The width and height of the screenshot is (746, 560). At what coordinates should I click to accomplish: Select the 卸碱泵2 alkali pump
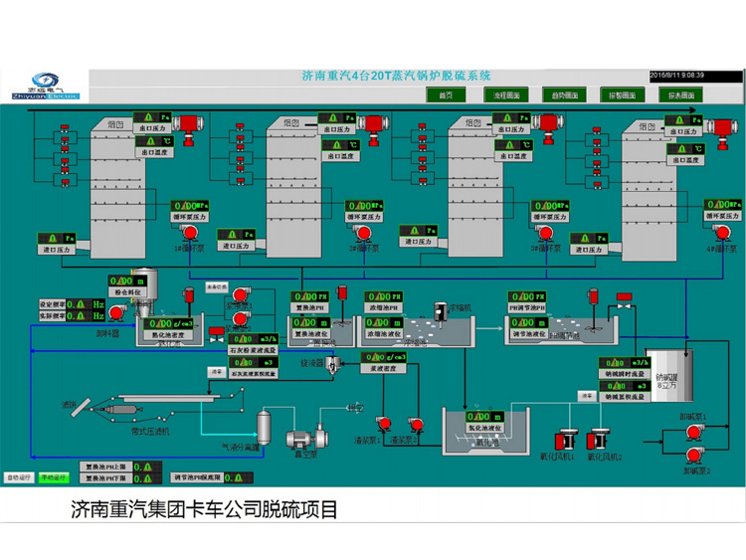[693, 457]
